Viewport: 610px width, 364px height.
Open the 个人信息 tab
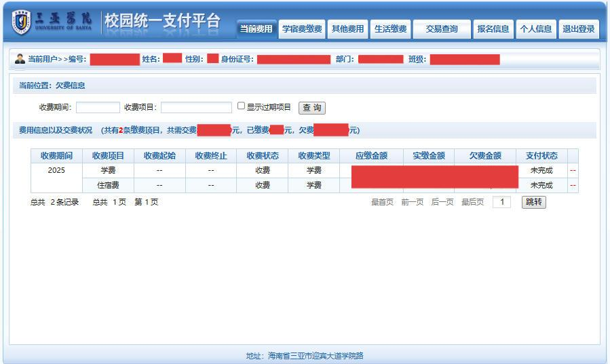(535, 29)
